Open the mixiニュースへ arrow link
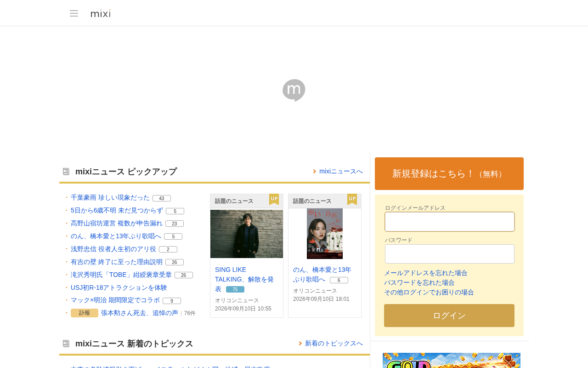 (338, 171)
